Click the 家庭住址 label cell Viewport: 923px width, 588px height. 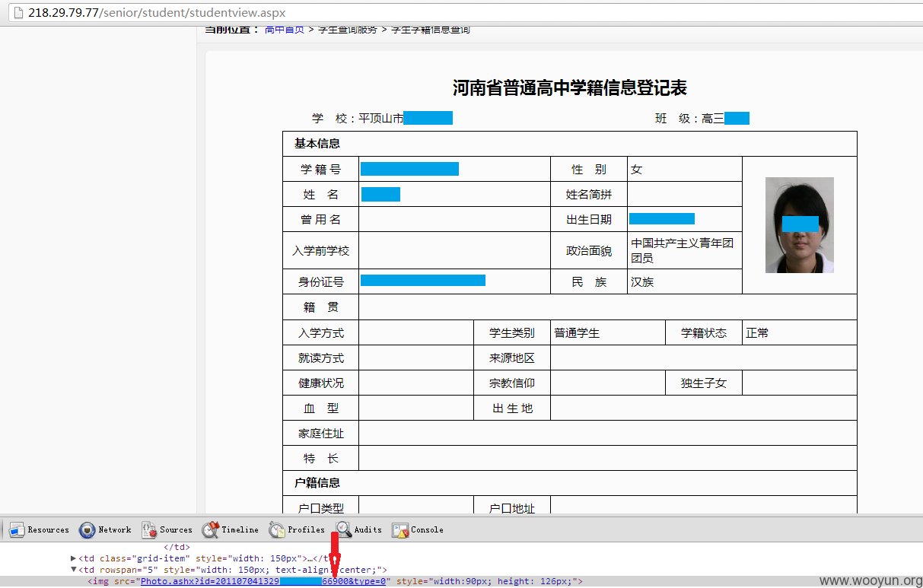point(320,433)
